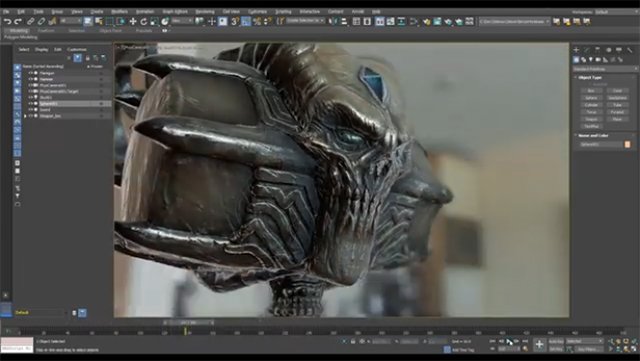The height and width of the screenshot is (361, 640).
Task: Pick the Select and Rotate tool
Action: pos(143,21)
